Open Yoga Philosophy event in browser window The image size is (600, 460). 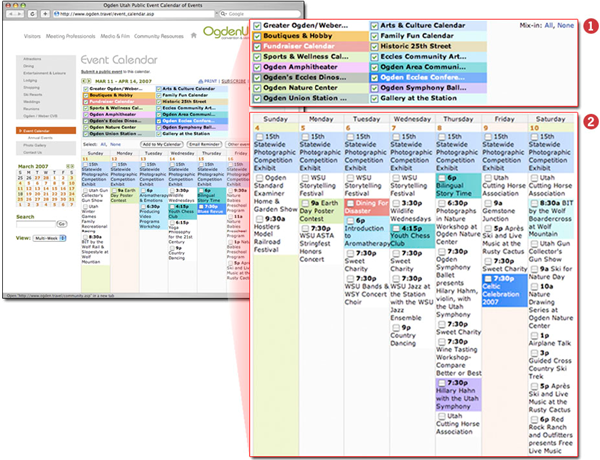pyautogui.click(x=182, y=232)
